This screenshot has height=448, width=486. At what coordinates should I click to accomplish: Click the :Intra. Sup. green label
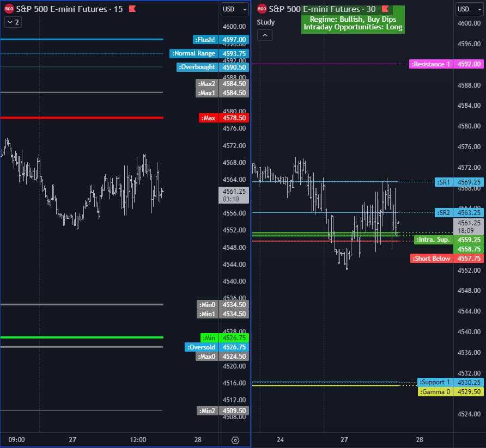(x=433, y=240)
